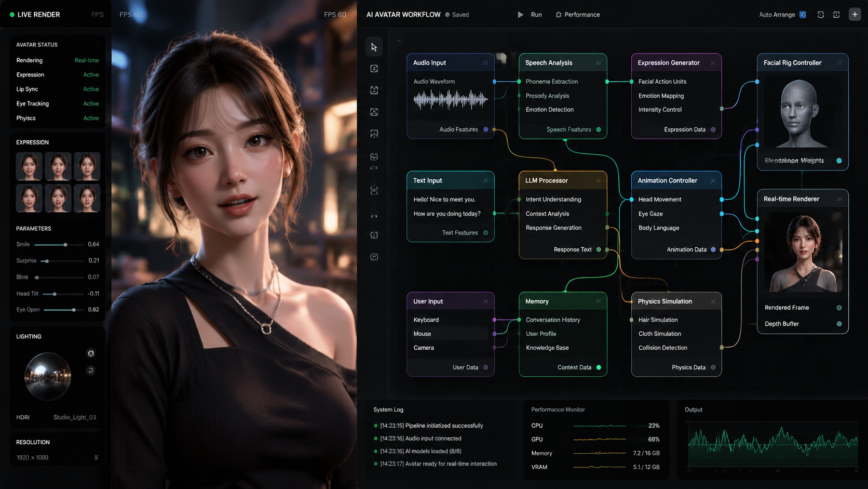Adjust the Blink parameter slider
This screenshot has height=489, width=868.
click(59, 277)
